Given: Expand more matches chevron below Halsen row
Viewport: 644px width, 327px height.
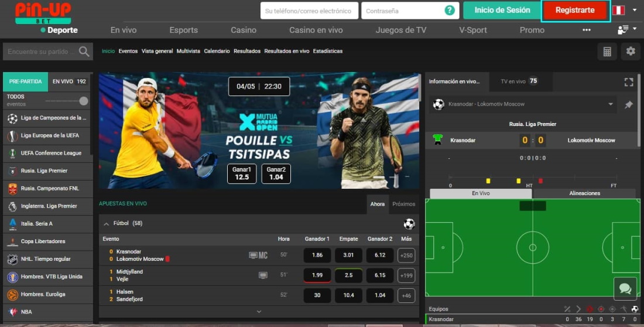Looking at the screenshot, I should coord(259,312).
